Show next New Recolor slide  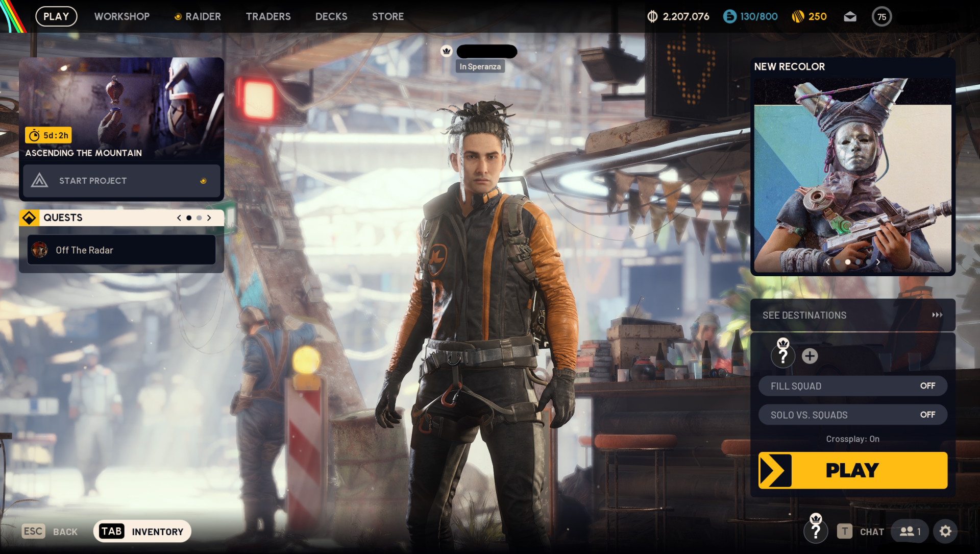pyautogui.click(x=878, y=262)
